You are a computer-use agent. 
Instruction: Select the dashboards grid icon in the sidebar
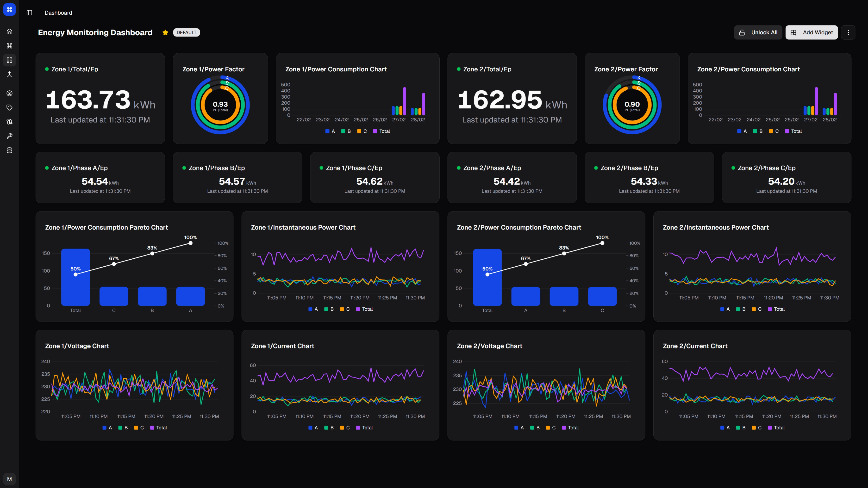9,60
